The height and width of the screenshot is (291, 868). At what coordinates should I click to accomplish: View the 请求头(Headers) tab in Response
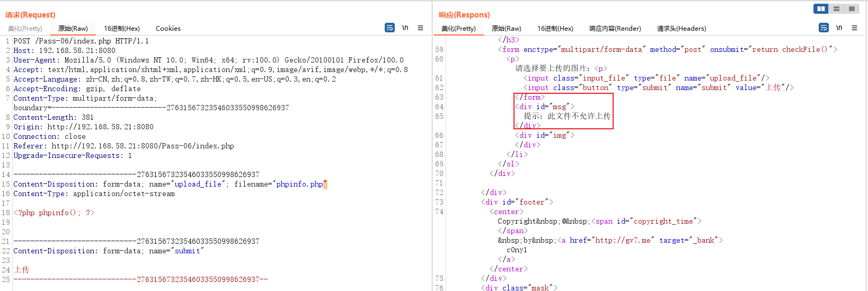point(681,29)
